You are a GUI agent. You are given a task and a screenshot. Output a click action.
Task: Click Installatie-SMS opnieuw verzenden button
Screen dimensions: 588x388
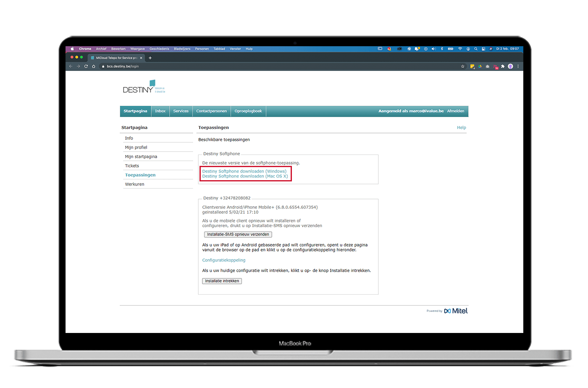[238, 234]
